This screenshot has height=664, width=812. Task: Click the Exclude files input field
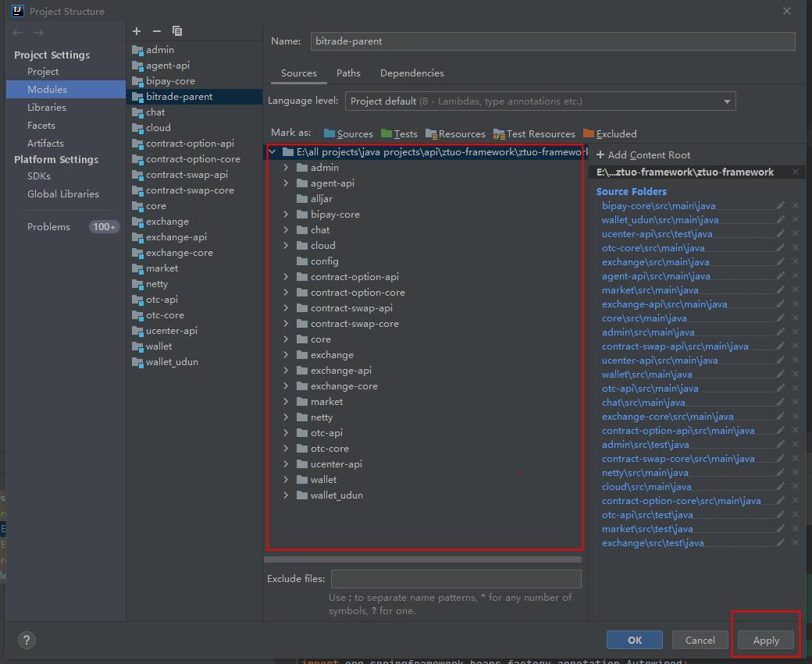(456, 579)
